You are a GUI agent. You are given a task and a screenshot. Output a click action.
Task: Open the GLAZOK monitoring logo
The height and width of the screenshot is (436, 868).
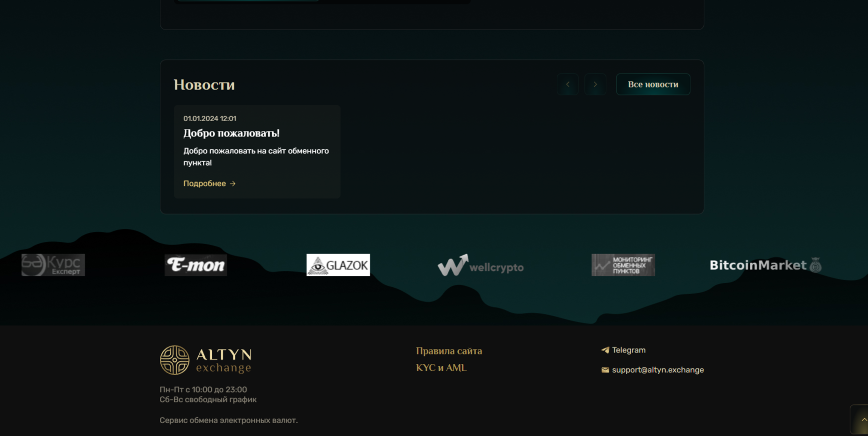pos(338,265)
